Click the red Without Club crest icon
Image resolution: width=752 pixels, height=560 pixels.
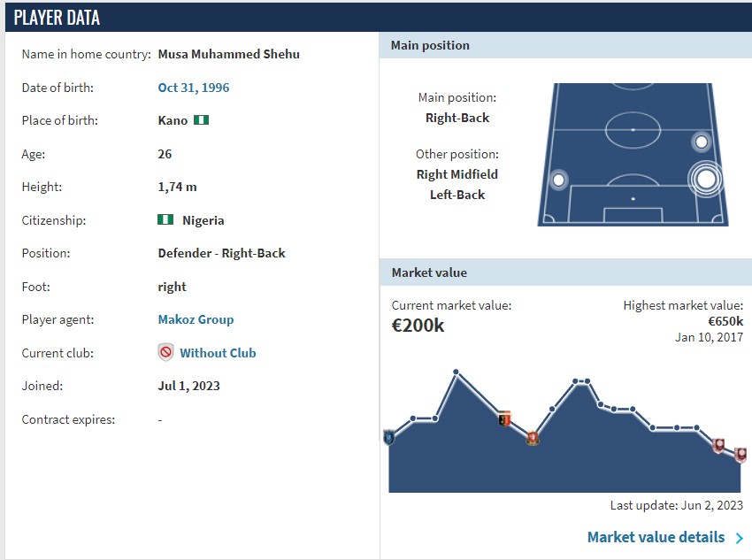[165, 353]
